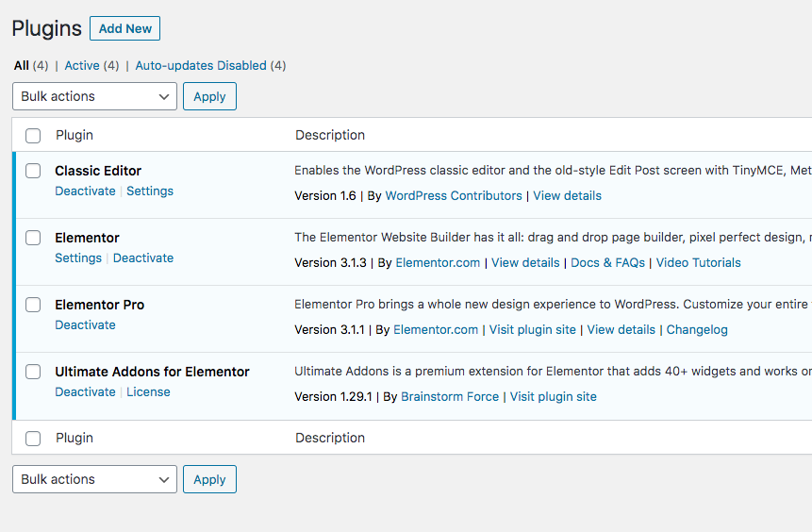
Task: Click the top Apply button
Action: tap(209, 96)
